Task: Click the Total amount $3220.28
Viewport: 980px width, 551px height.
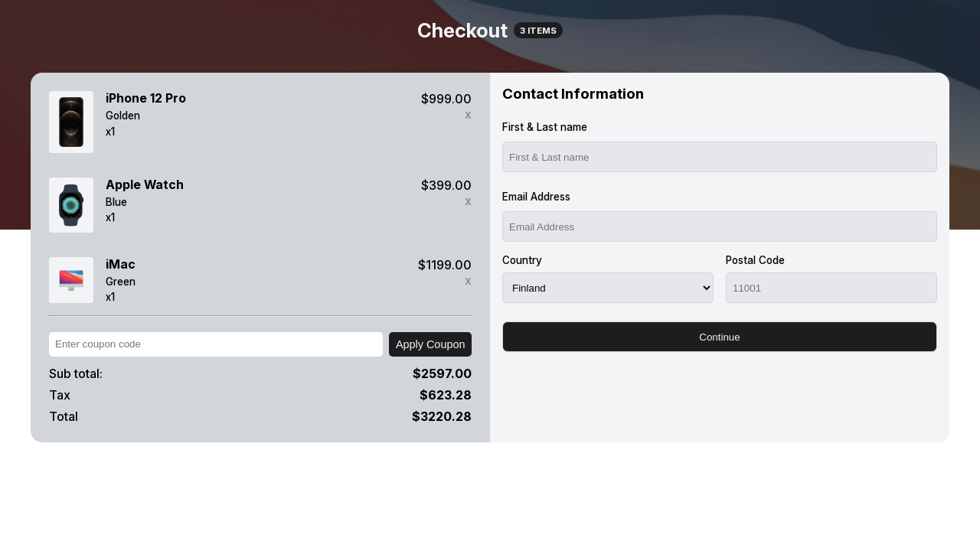Action: [x=442, y=416]
